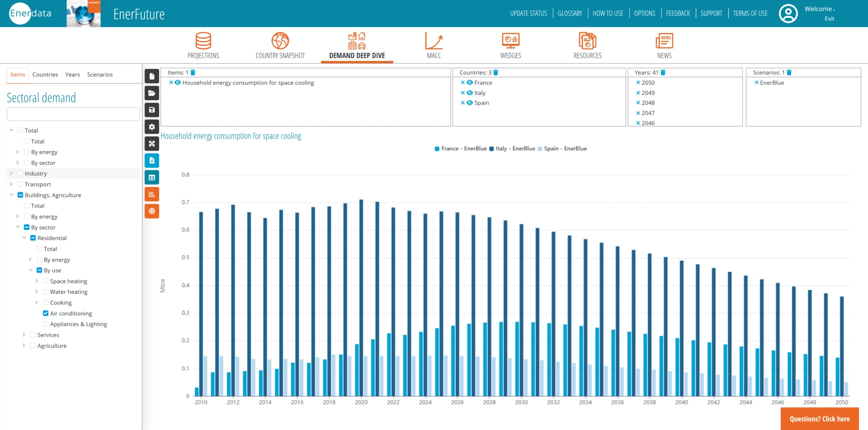This screenshot has height=430, width=868.
Task: Open the How To Use link
Action: click(x=608, y=14)
